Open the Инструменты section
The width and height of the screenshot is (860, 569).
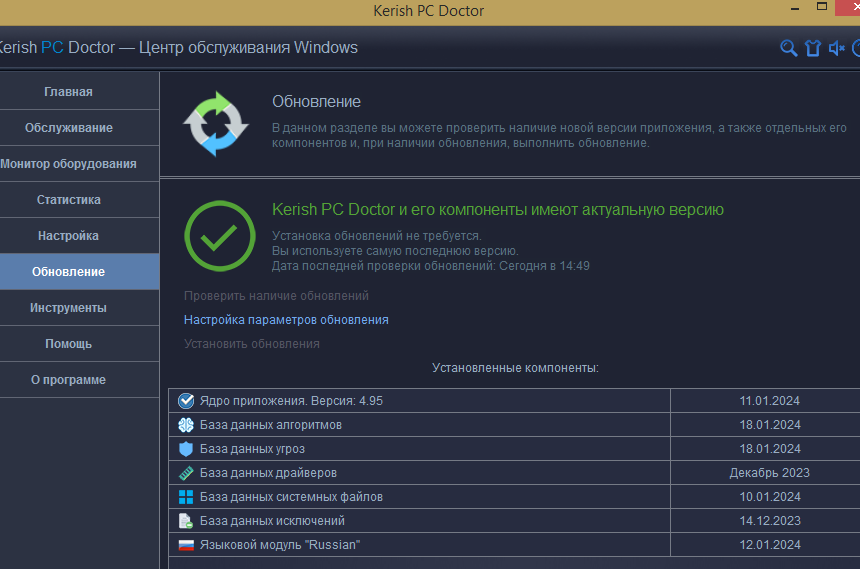click(80, 308)
